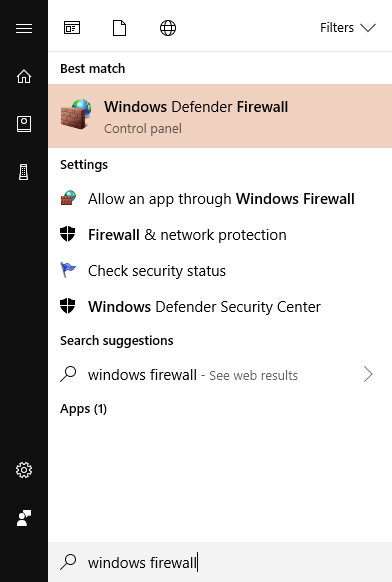392x582 pixels.
Task: Select the Devices tower icon in sidebar
Action: pyautogui.click(x=24, y=173)
